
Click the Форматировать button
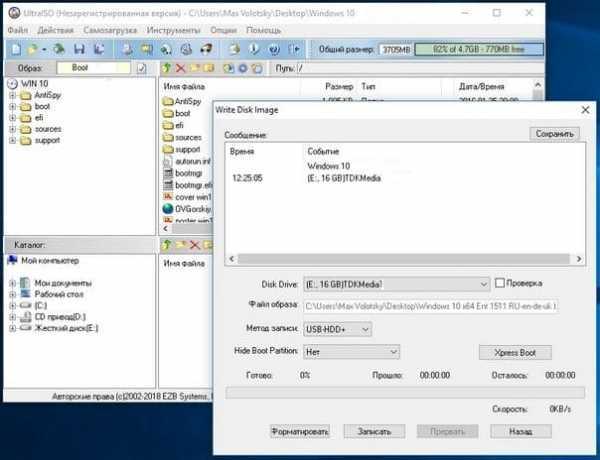(300, 432)
